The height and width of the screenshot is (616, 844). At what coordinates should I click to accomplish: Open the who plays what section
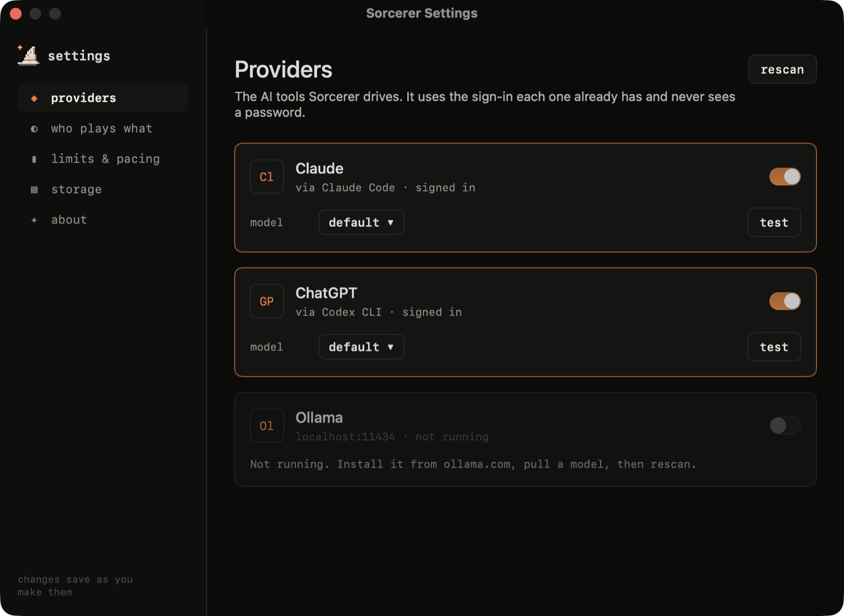[103, 129]
